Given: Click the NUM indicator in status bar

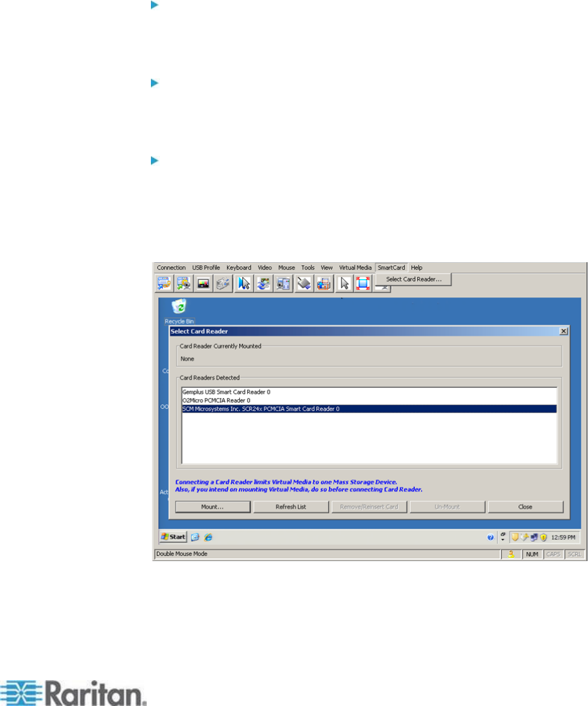Looking at the screenshot, I should (x=532, y=554).
